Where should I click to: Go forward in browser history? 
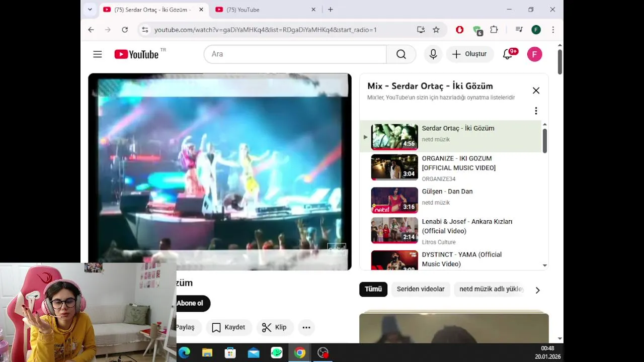[x=108, y=30]
